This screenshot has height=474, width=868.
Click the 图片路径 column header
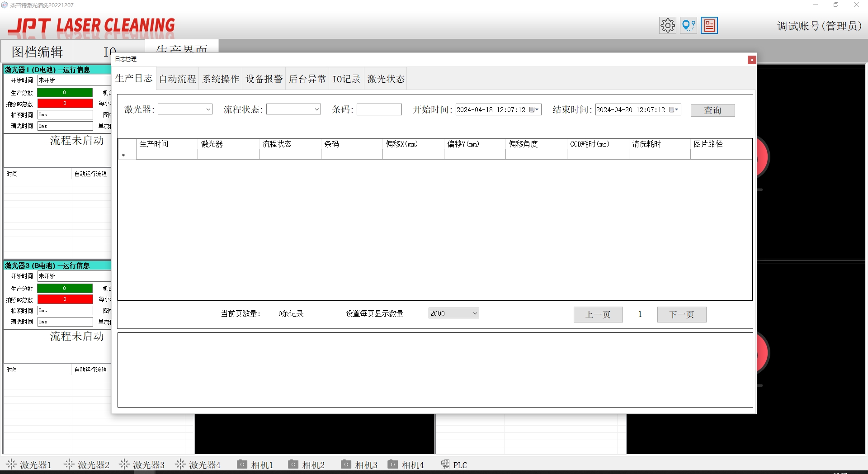click(721, 144)
